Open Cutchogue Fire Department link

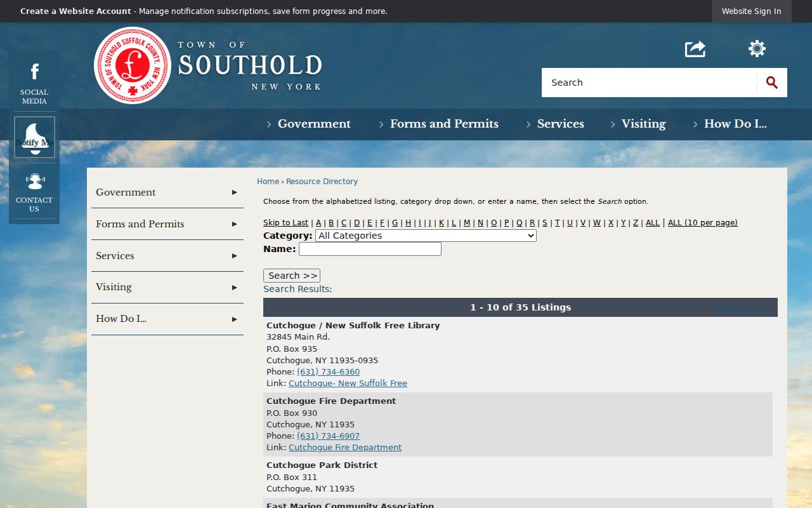tap(345, 448)
